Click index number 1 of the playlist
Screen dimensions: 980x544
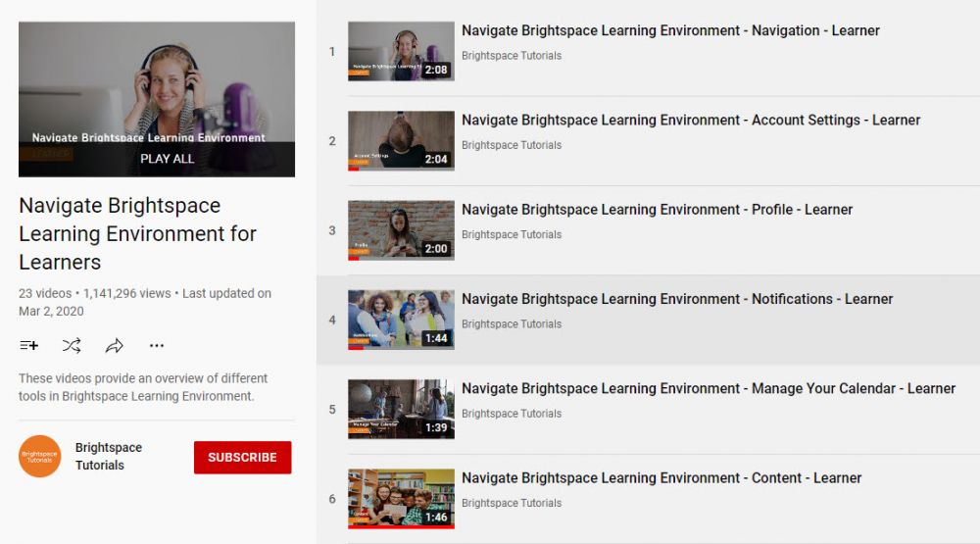click(332, 51)
